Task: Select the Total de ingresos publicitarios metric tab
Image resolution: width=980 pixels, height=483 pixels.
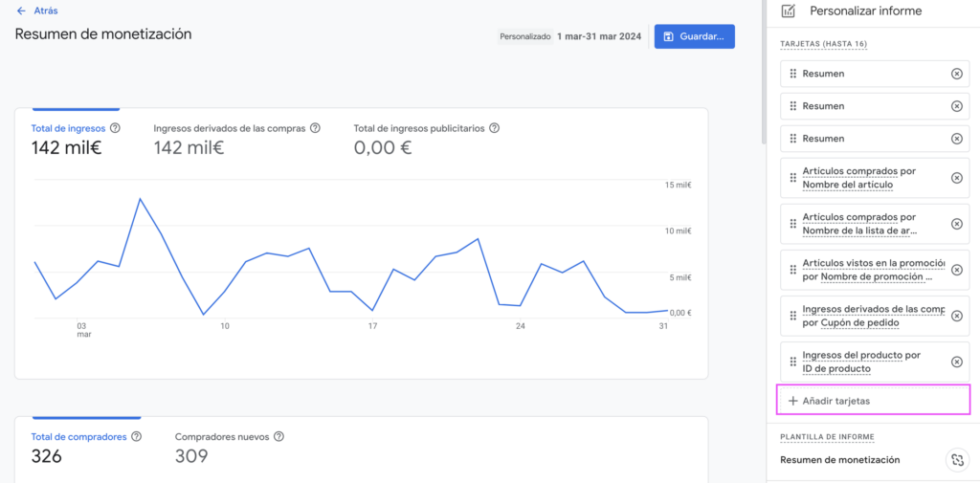Action: pos(427,139)
